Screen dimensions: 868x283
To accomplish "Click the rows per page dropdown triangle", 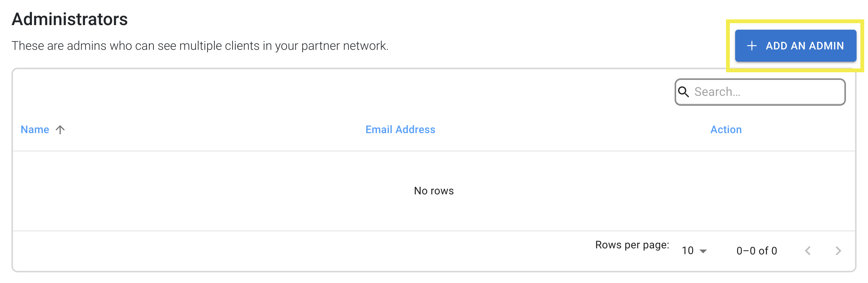I will (703, 251).
